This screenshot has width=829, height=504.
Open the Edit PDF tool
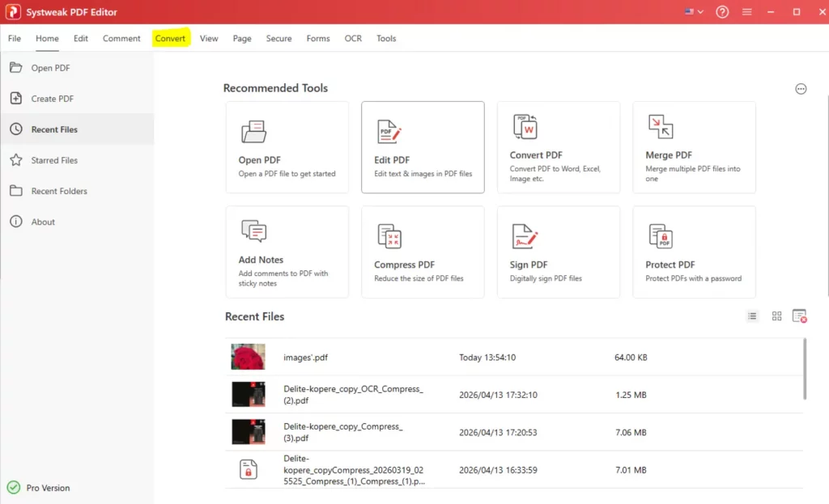[422, 146]
